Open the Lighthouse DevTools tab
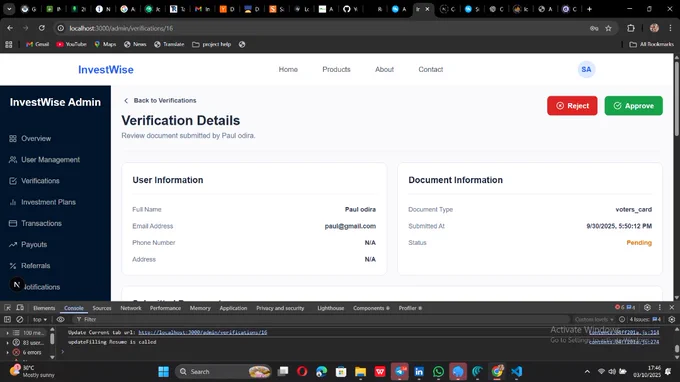The width and height of the screenshot is (680, 382). click(330, 308)
